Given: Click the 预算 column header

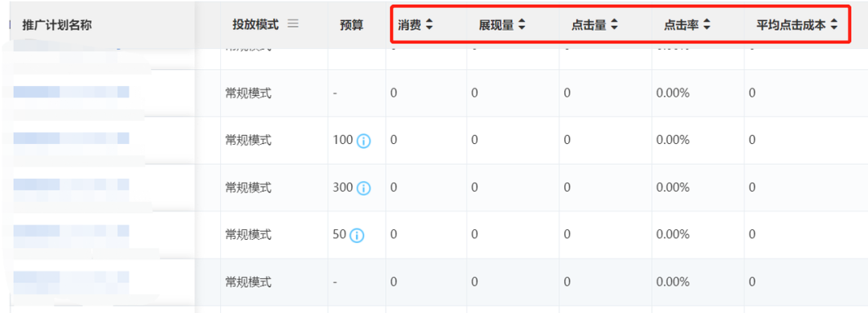Looking at the screenshot, I should point(351,25).
